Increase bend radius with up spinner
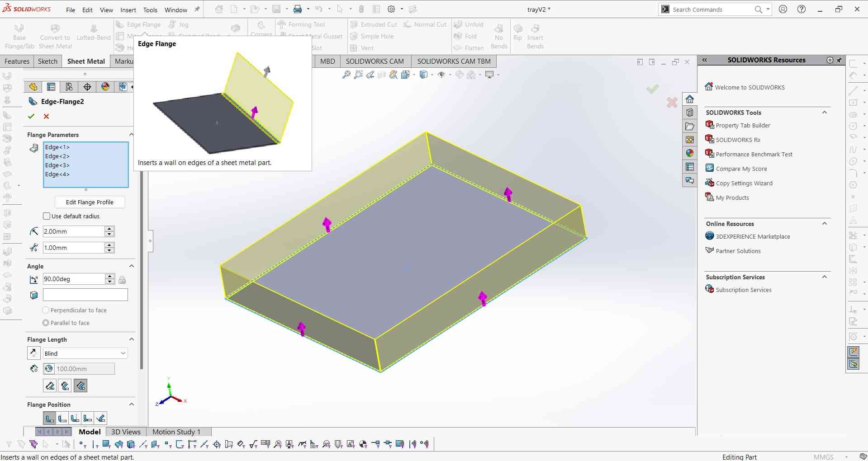Image resolution: width=868 pixels, height=461 pixels. pyautogui.click(x=109, y=229)
